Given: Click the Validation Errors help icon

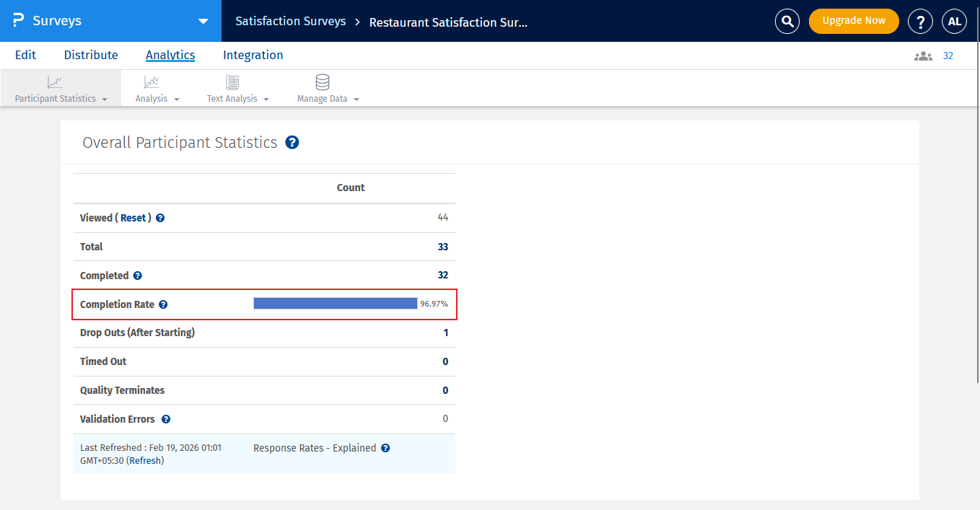Looking at the screenshot, I should (x=166, y=419).
